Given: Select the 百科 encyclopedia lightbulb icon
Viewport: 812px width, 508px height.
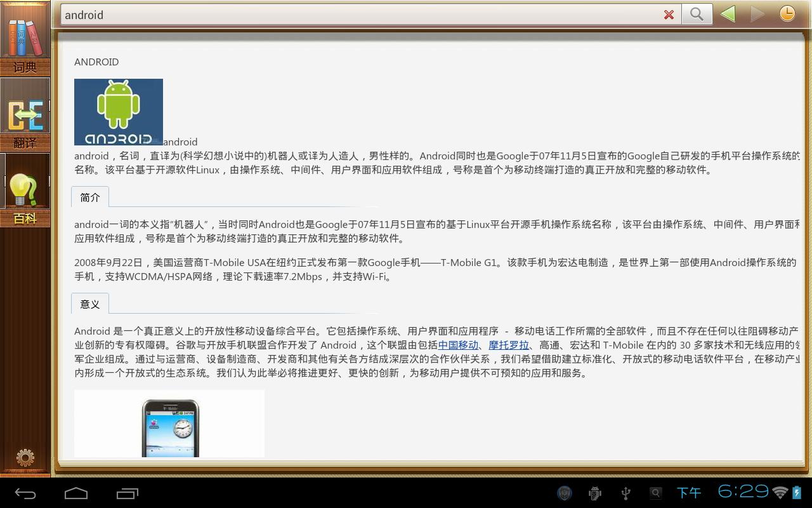Looking at the screenshot, I should pyautogui.click(x=25, y=190).
